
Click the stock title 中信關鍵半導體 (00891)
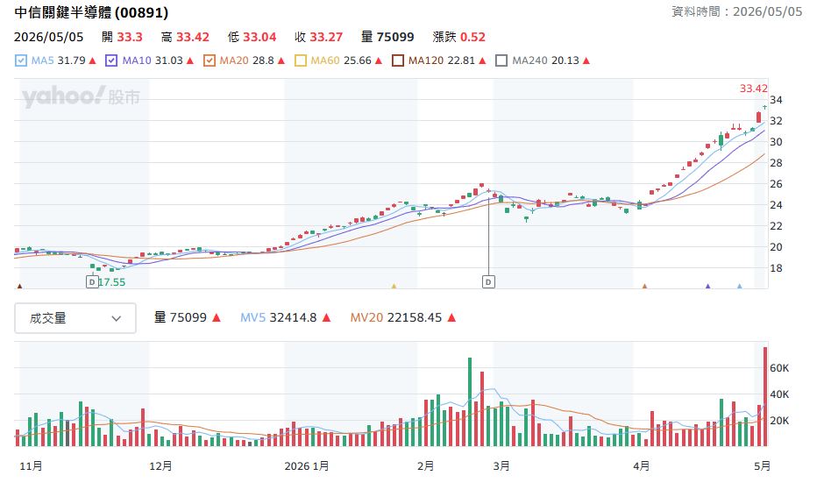[x=91, y=12]
